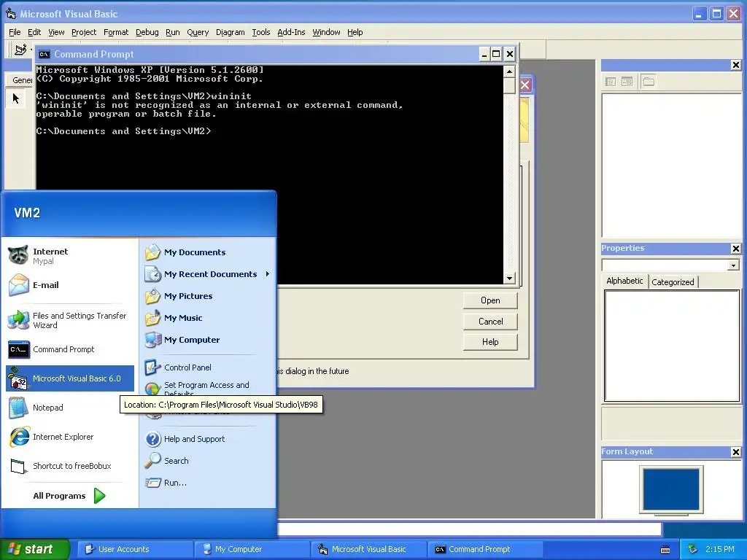Open the Project menu

(x=84, y=32)
